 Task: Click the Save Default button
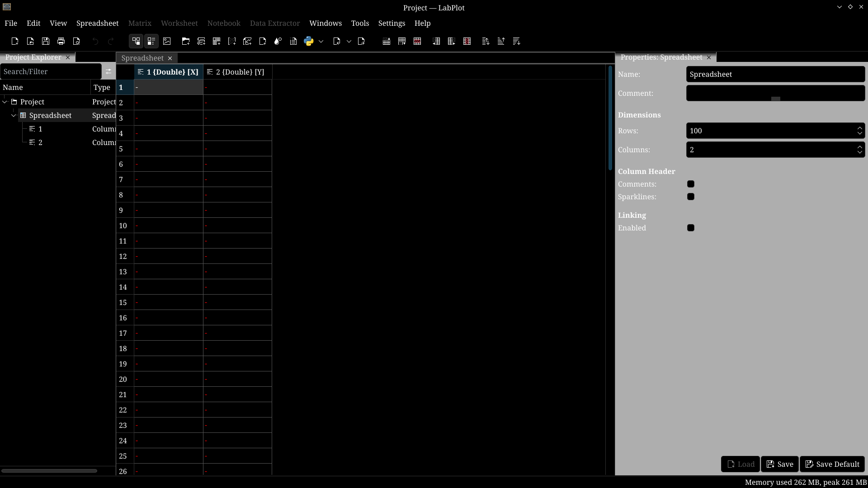tap(832, 464)
